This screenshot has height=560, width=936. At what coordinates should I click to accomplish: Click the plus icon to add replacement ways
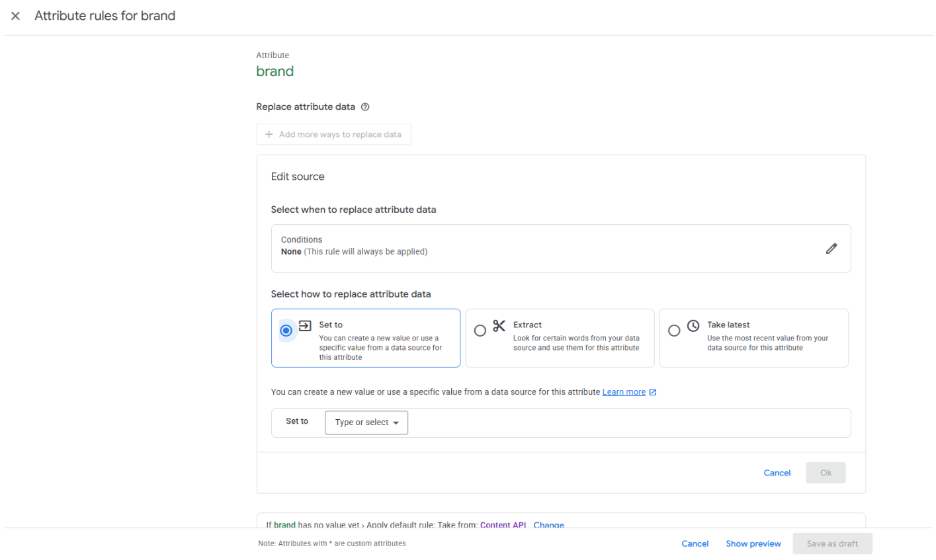pyautogui.click(x=269, y=134)
